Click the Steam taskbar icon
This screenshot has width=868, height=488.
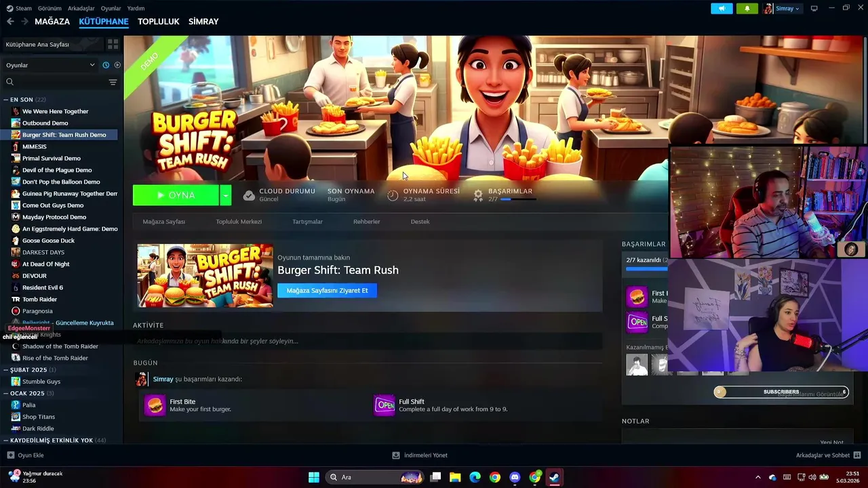click(554, 477)
